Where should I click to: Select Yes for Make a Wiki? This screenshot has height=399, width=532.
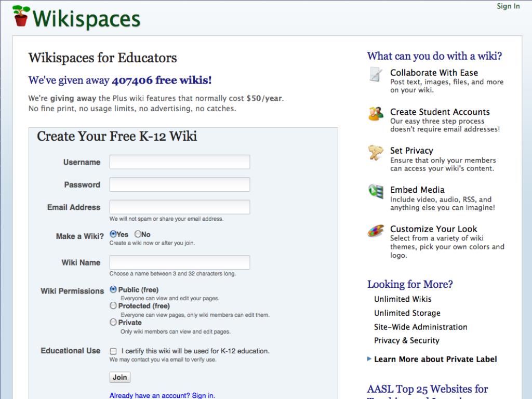point(113,234)
